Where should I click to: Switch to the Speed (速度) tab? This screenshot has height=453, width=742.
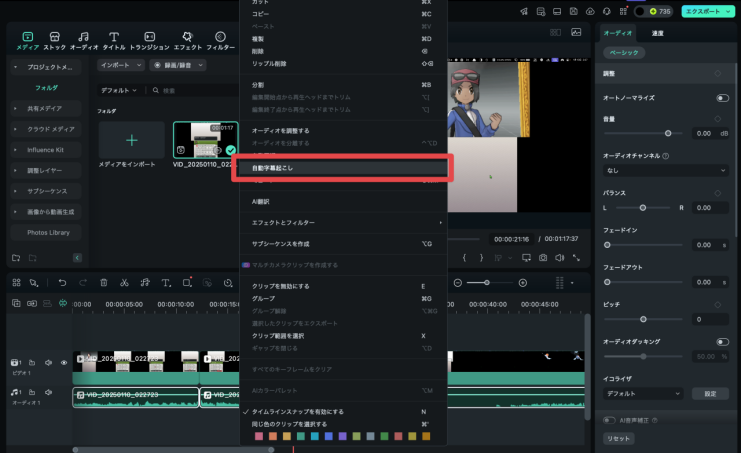[657, 33]
